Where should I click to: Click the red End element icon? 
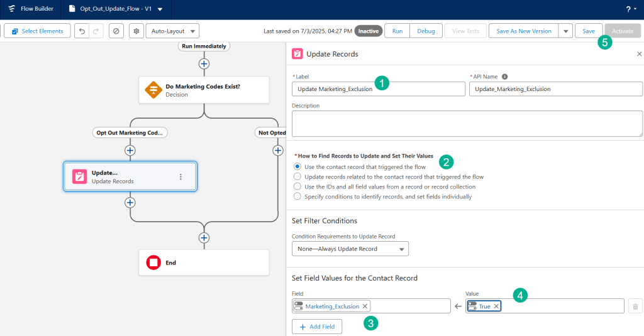(x=153, y=263)
